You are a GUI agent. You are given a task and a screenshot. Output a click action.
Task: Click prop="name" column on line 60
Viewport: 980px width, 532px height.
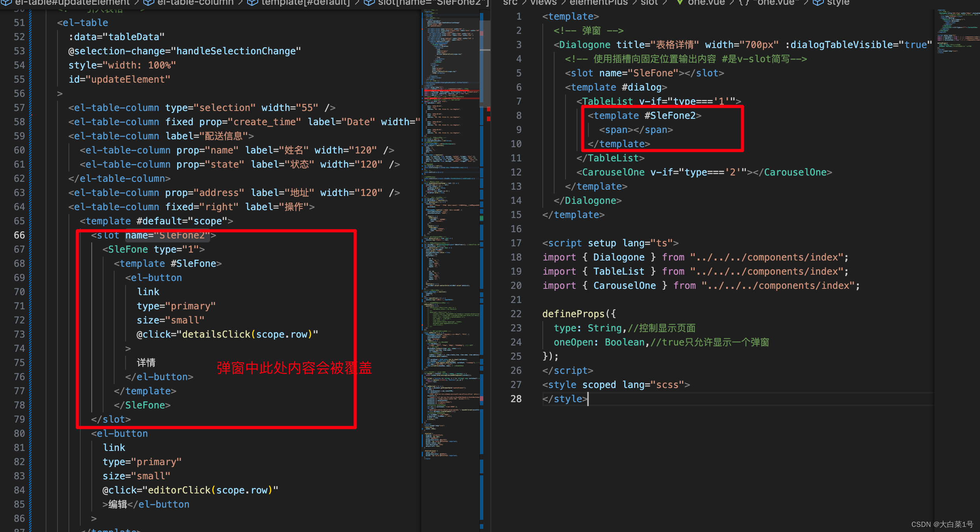pos(207,150)
